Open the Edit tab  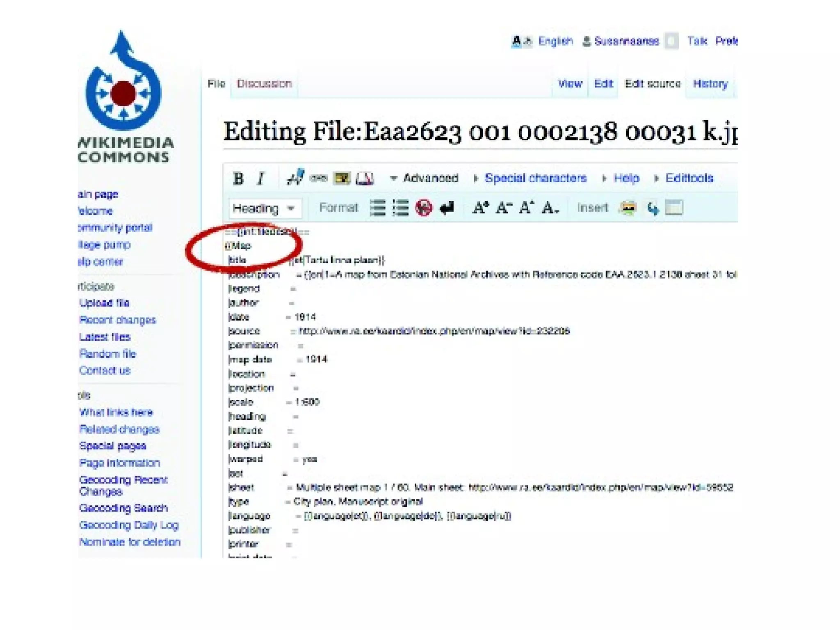tap(603, 84)
